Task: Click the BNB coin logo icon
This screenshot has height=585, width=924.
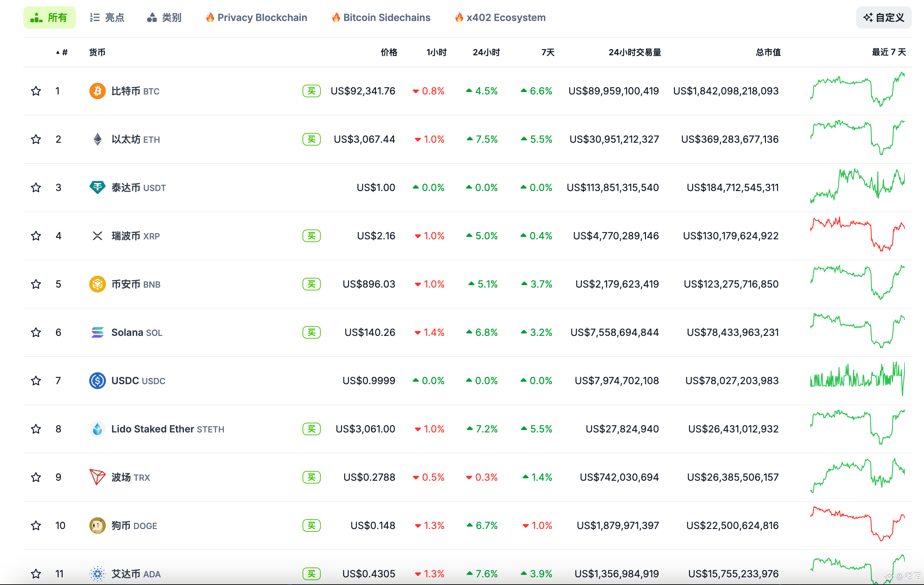Action: click(98, 284)
